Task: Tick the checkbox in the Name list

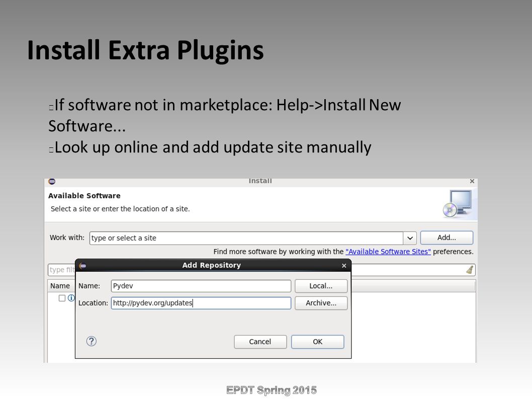Action: (x=62, y=298)
